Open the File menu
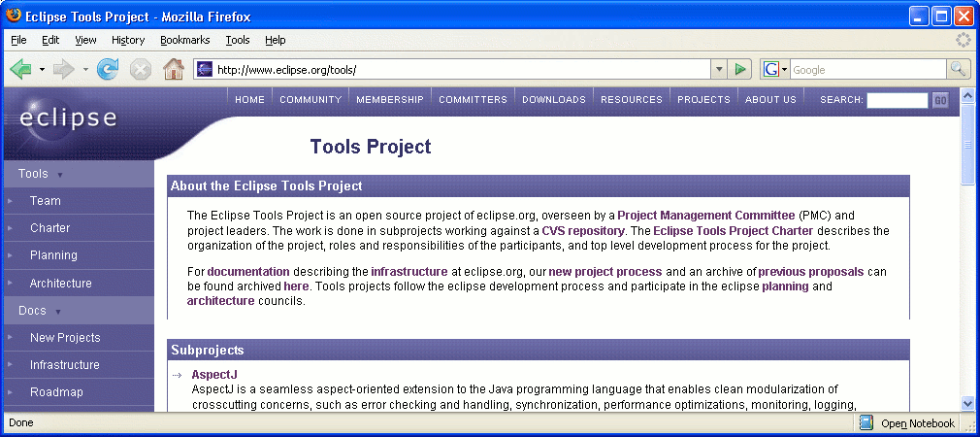The image size is (980, 437). (18, 40)
